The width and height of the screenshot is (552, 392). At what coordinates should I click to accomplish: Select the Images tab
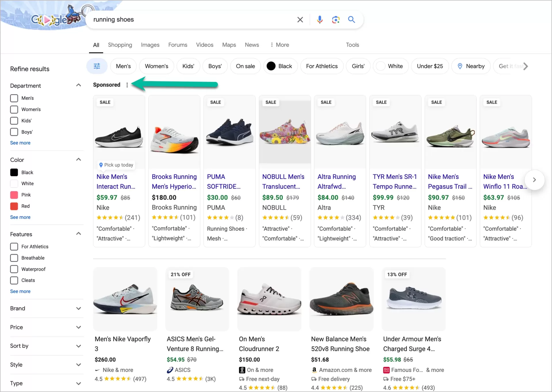pos(150,45)
